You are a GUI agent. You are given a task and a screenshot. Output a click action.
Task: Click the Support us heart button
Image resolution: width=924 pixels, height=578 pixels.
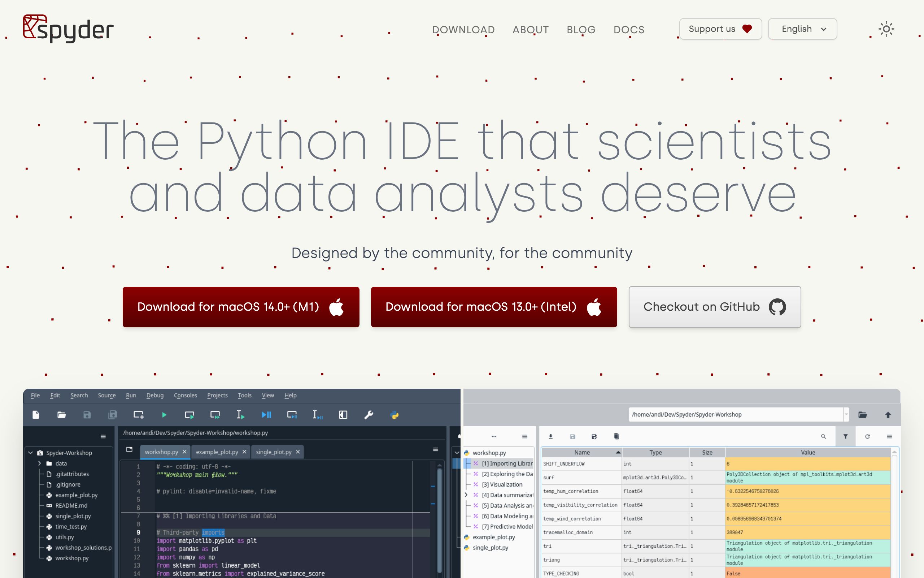(720, 29)
